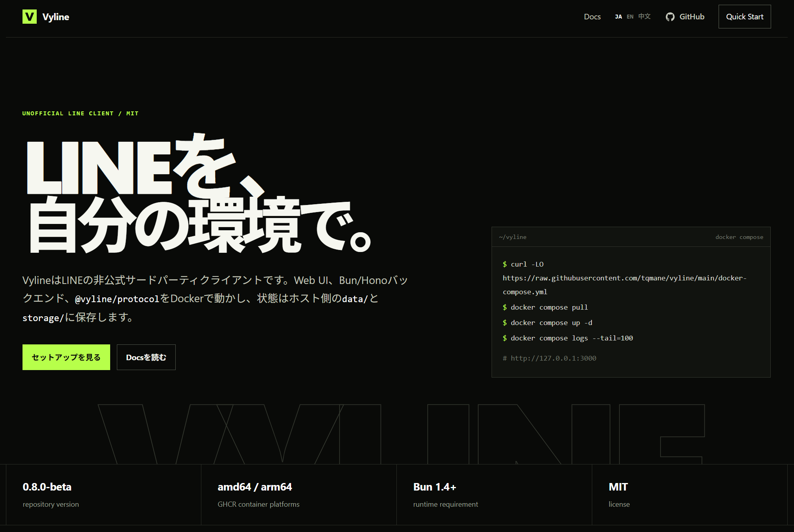794x532 pixels.
Task: Click the '@vyline/protocol' inline code text
Action: click(117, 299)
